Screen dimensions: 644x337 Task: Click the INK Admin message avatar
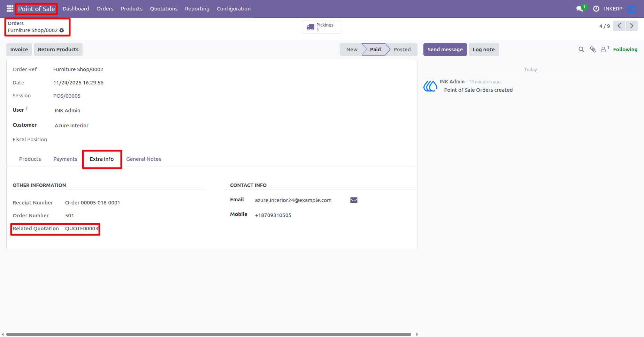(430, 86)
